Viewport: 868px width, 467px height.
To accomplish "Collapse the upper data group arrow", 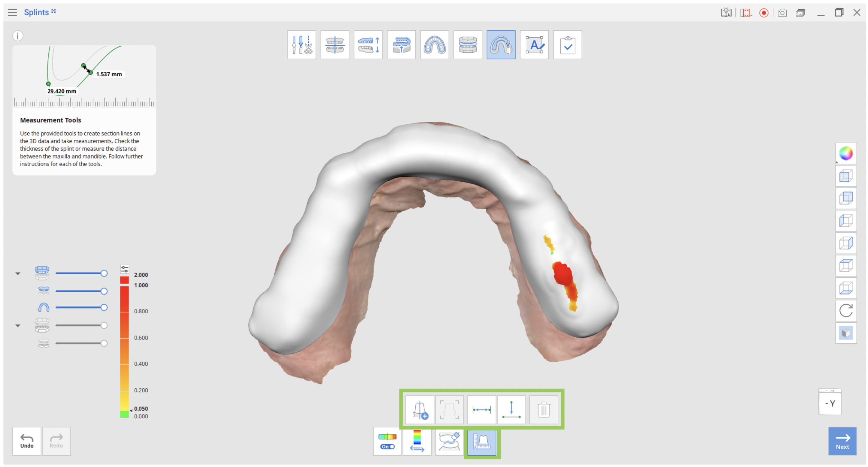I will coord(18,274).
